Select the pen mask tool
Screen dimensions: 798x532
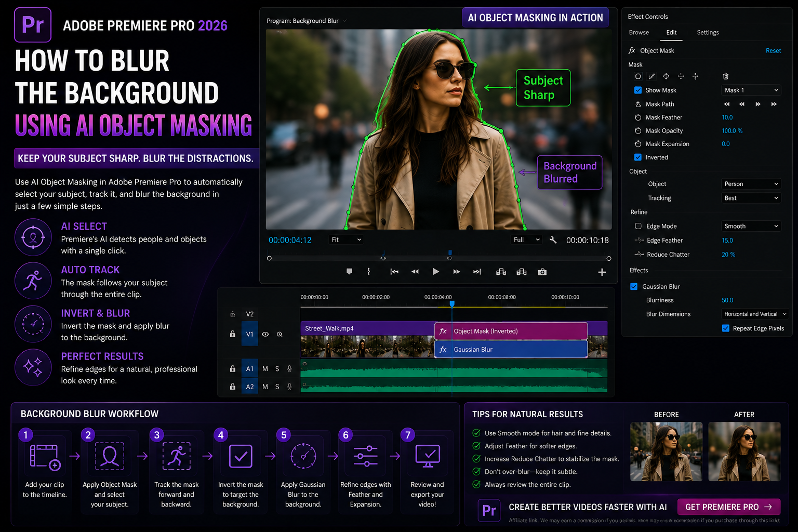point(652,76)
